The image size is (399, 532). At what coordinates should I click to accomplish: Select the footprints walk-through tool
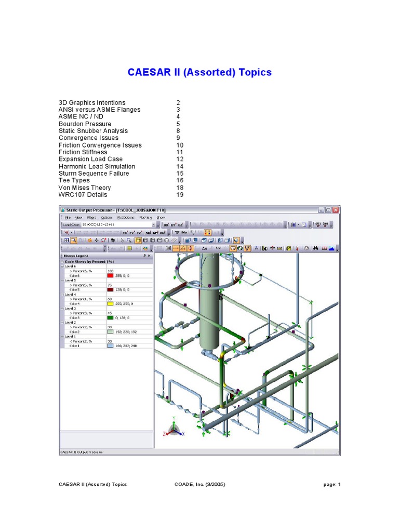pyautogui.click(x=113, y=240)
